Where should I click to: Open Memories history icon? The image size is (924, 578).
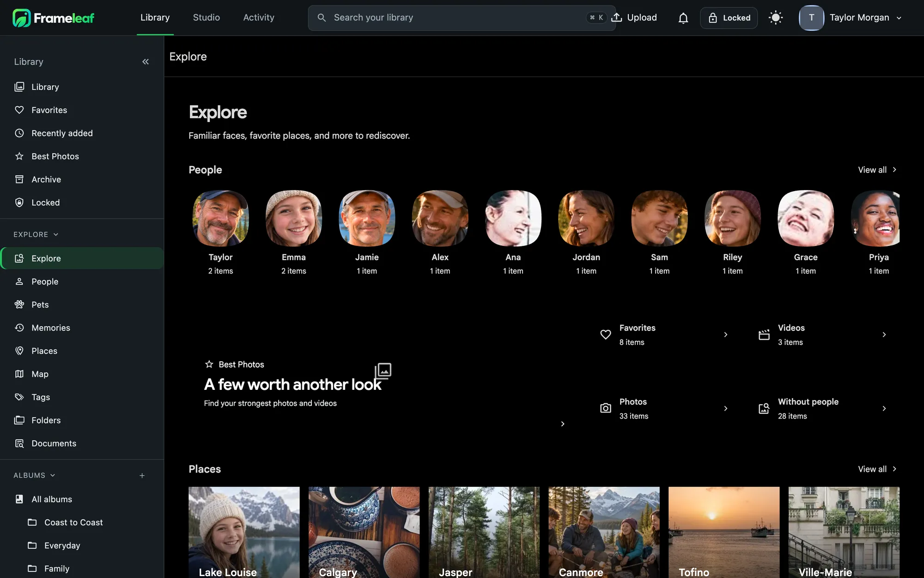(19, 327)
